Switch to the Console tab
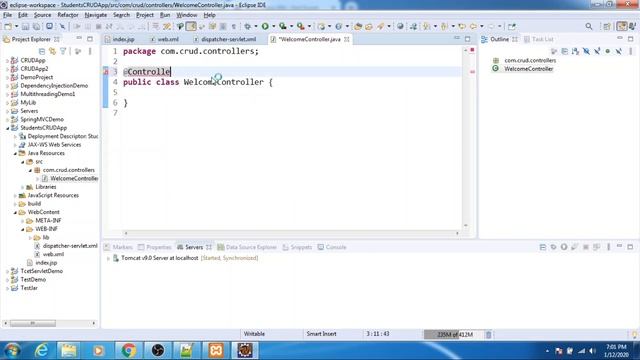640x360 pixels. (332, 247)
